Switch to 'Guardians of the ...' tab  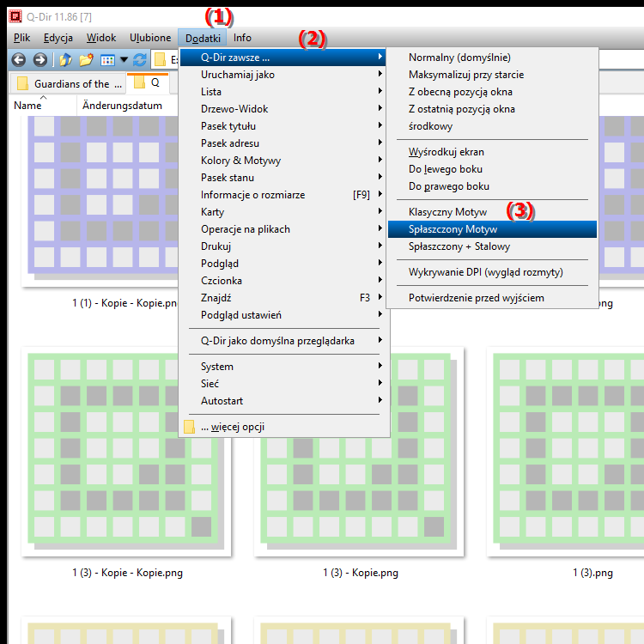pyautogui.click(x=68, y=84)
